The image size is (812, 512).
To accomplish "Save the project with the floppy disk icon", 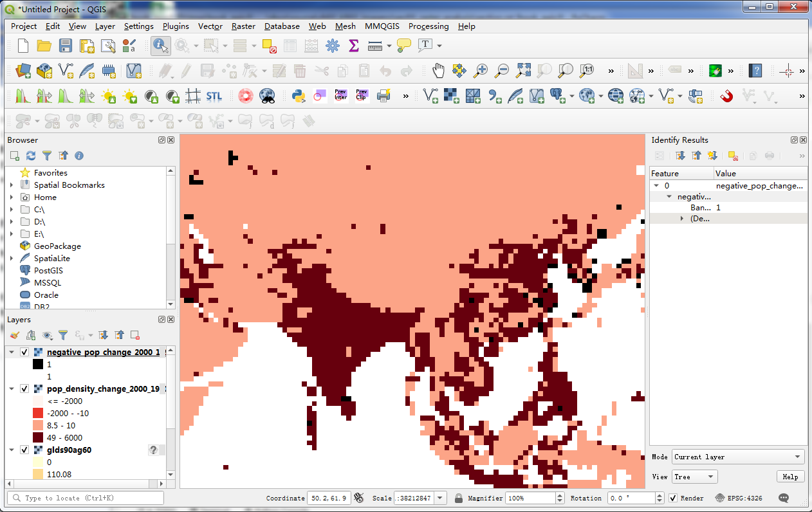I will (x=66, y=46).
